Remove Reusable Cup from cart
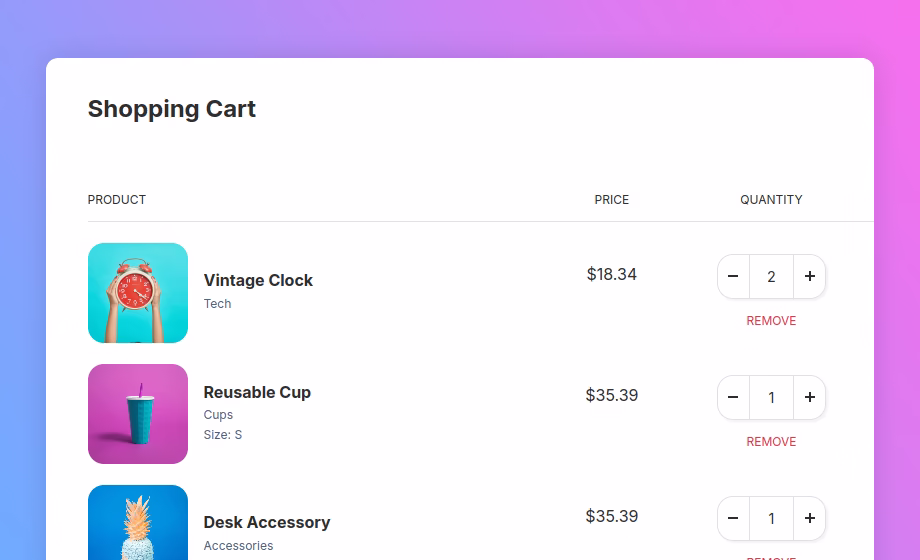The width and height of the screenshot is (920, 560). click(x=771, y=442)
